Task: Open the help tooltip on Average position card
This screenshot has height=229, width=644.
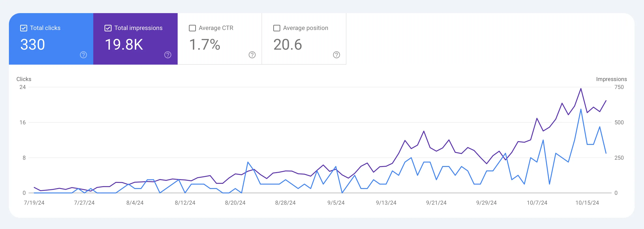Action: pos(336,55)
